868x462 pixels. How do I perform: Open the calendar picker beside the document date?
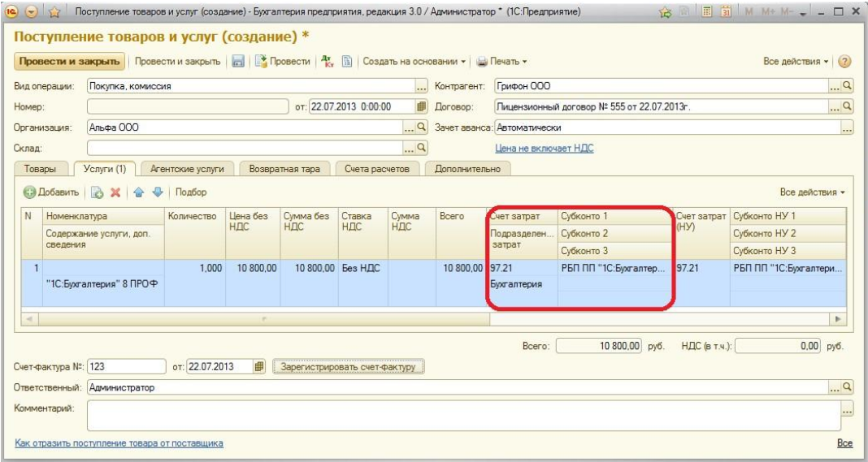click(x=421, y=106)
